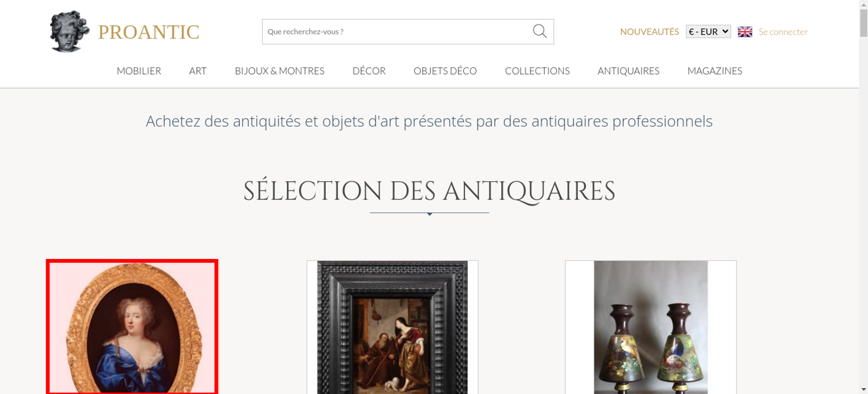868x394 pixels.
Task: Open the currency selector showing € - EUR
Action: coord(708,32)
